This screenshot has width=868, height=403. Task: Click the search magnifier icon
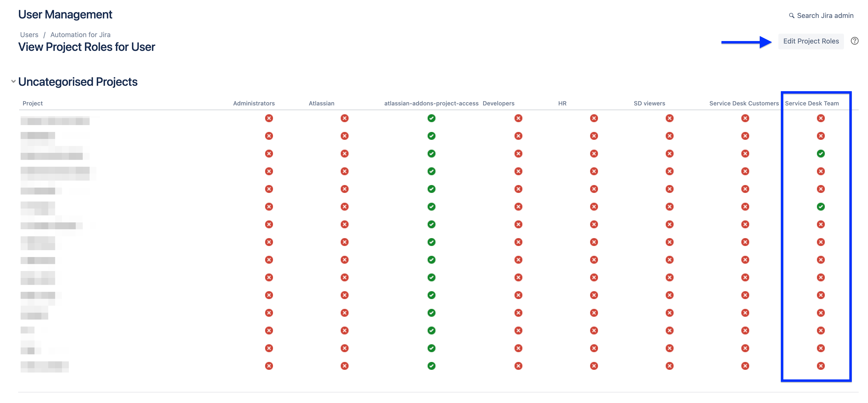(x=792, y=15)
